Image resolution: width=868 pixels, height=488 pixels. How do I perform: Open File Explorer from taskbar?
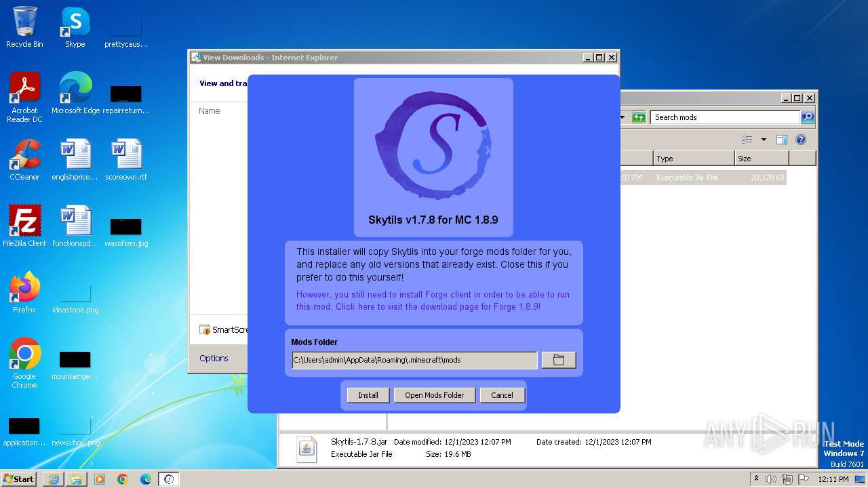77,479
